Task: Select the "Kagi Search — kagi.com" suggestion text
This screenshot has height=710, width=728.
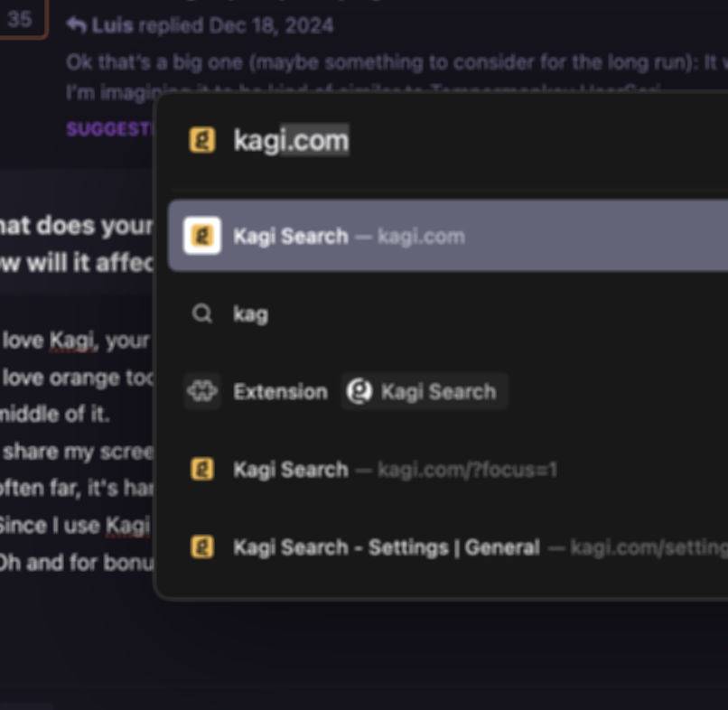Action: (349, 236)
